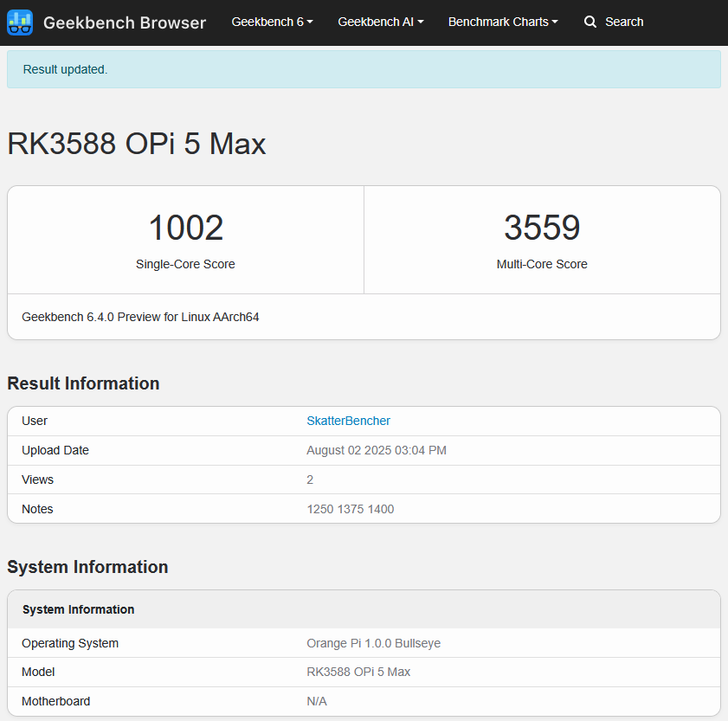Select the single-core score 1002
The width and height of the screenshot is (728, 721).
(x=186, y=228)
